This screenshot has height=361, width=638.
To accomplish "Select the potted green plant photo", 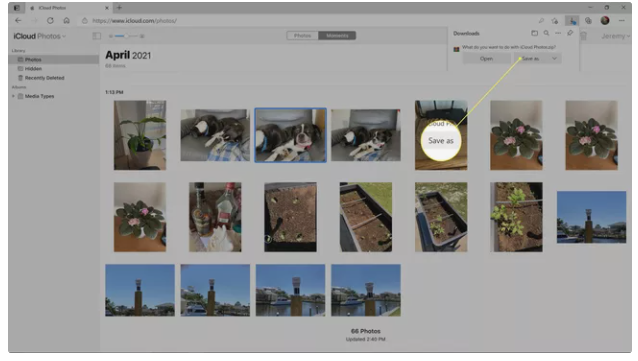I will [140, 135].
